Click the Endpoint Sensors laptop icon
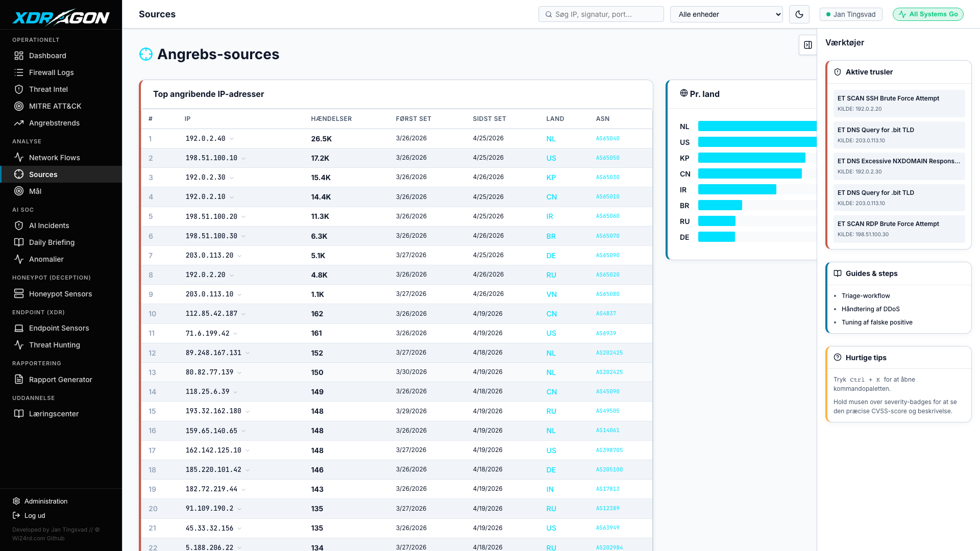The width and height of the screenshot is (980, 551). click(x=19, y=328)
